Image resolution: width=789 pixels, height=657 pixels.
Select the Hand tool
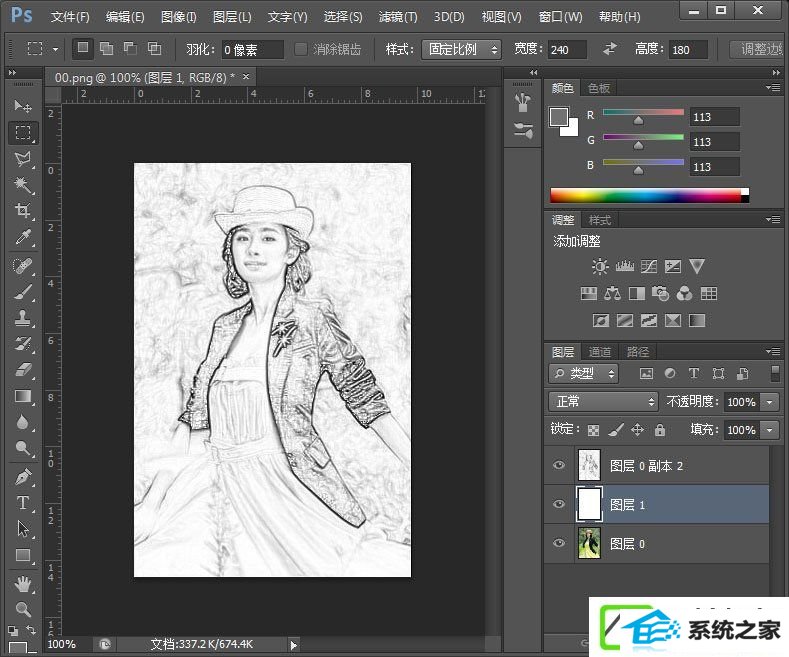[x=23, y=584]
